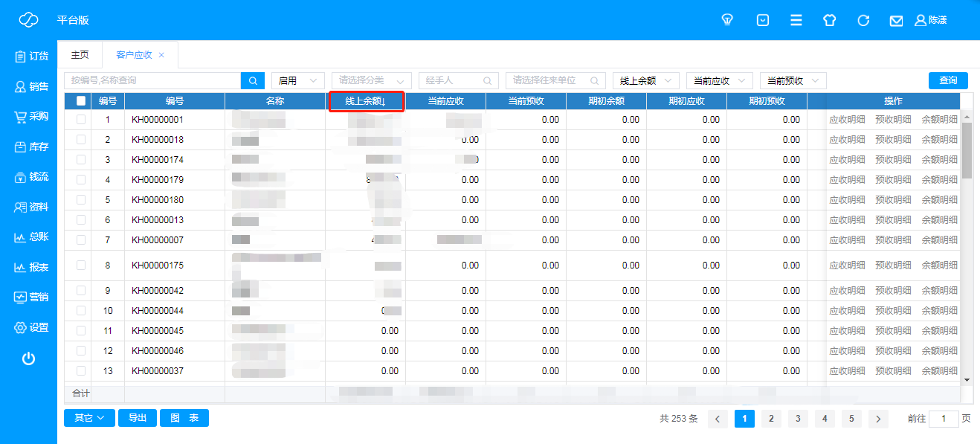Refresh the page with reload icon
The height and width of the screenshot is (444, 980).
point(863,20)
